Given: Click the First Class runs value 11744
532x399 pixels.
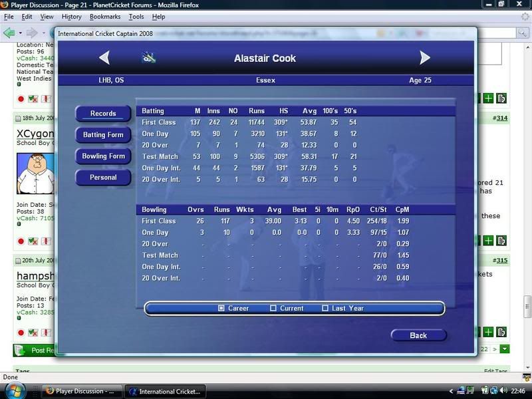Looking at the screenshot, I should [256, 122].
